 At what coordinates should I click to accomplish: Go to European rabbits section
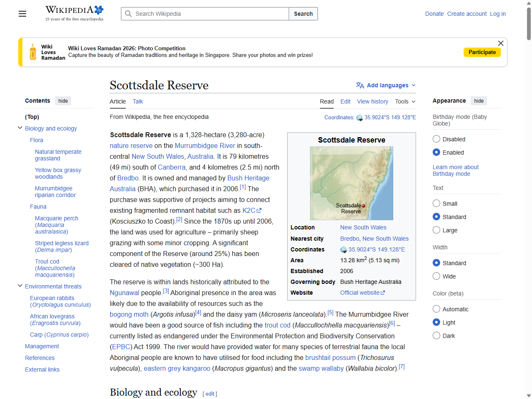pos(60,301)
